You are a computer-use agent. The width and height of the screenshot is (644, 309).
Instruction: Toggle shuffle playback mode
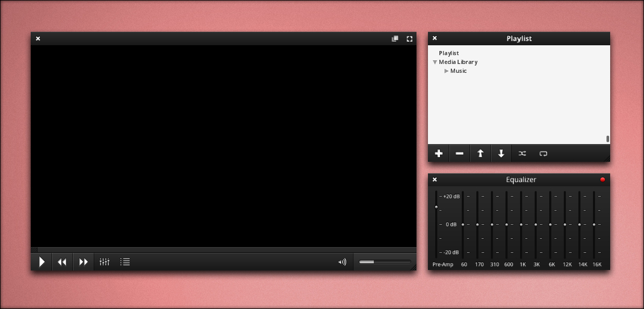pos(522,153)
